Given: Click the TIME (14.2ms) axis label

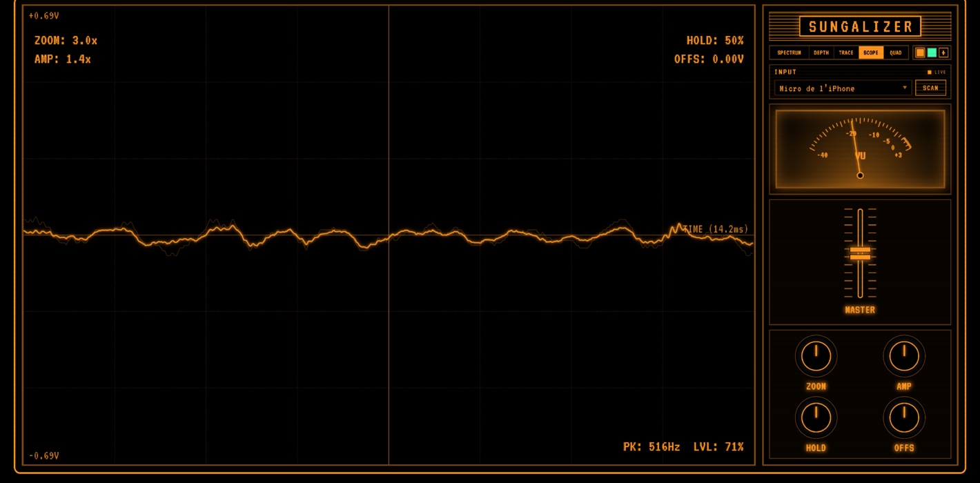Looking at the screenshot, I should (x=716, y=229).
